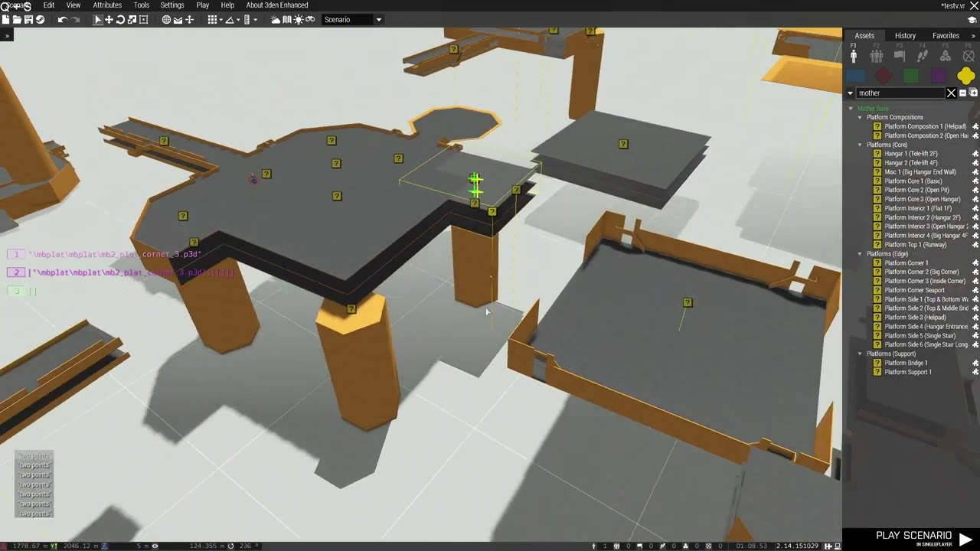Image resolution: width=980 pixels, height=551 pixels.
Task: Collapse the Mother Base tree node
Action: click(850, 109)
